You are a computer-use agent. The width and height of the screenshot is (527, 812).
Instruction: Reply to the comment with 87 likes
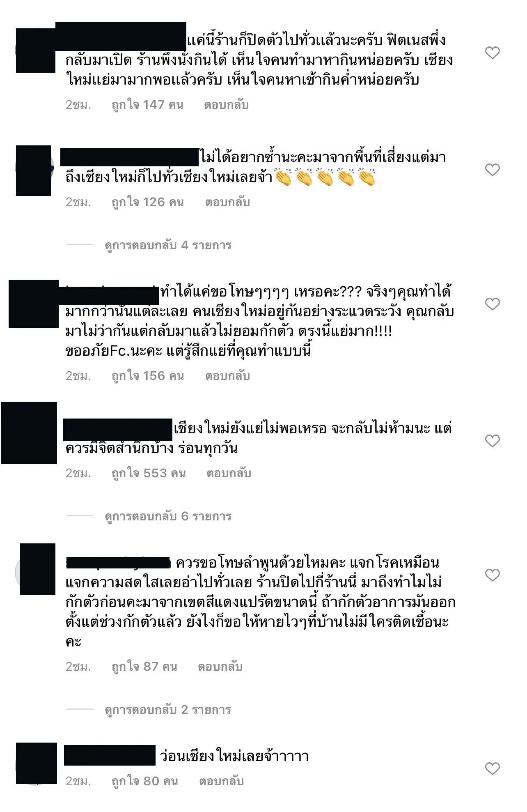coord(220,667)
